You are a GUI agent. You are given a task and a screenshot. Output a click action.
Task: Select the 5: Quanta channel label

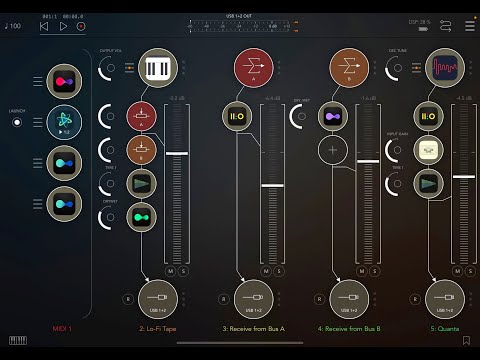pyautogui.click(x=445, y=329)
